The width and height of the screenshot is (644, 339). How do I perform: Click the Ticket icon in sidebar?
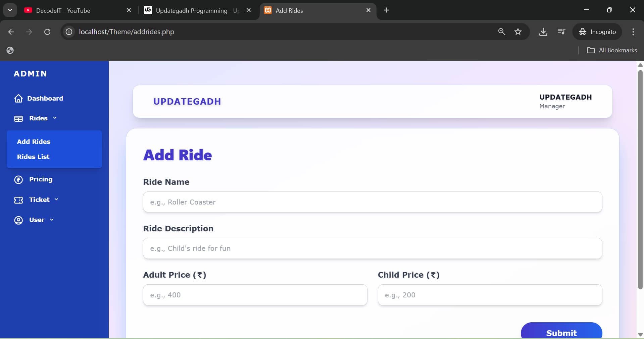[18, 200]
